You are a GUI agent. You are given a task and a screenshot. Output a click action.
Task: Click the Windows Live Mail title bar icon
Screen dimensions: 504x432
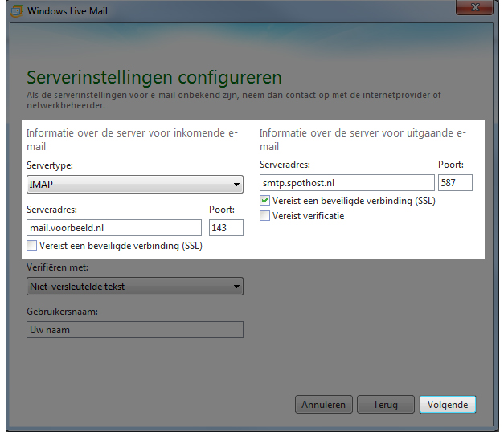click(17, 11)
